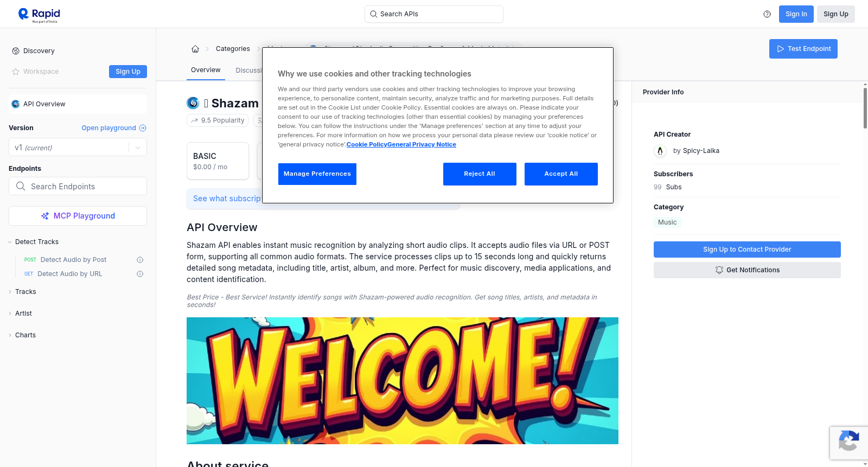This screenshot has height=467, width=868.
Task: Open the Rapid logo home link
Action: (x=39, y=15)
